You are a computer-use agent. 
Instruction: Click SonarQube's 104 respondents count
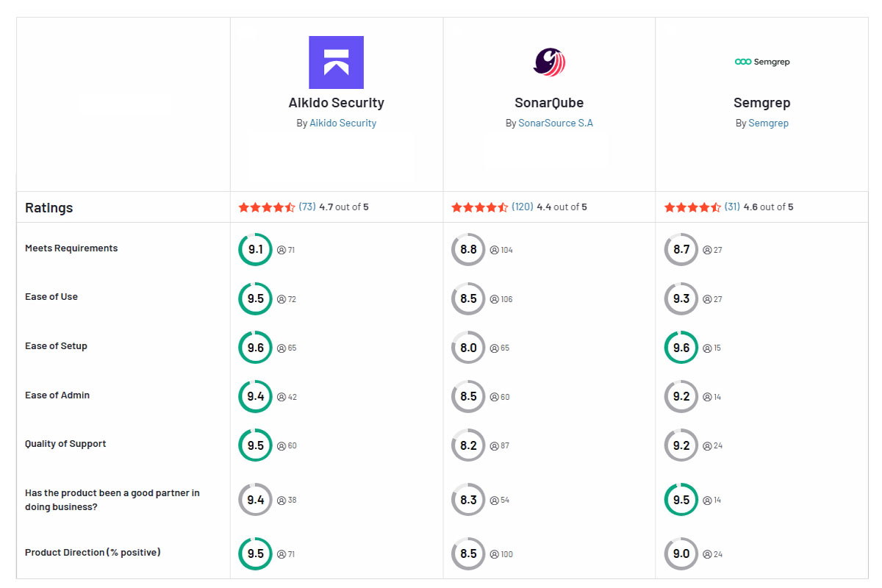pos(501,250)
